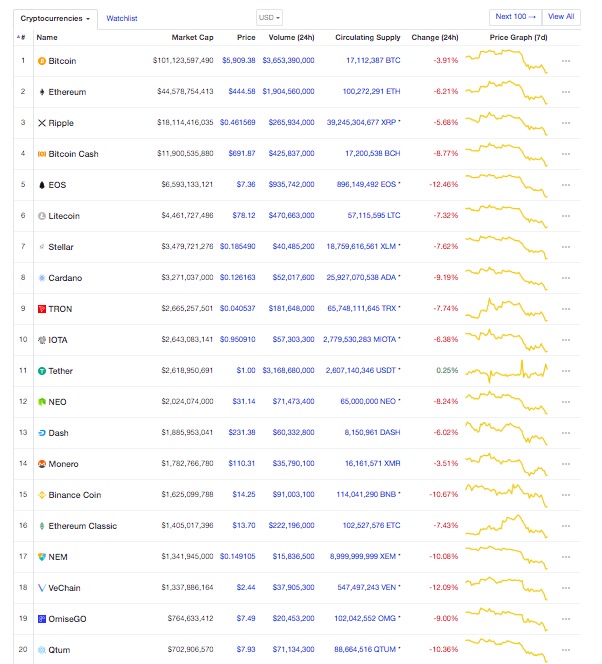This screenshot has height=664, width=602.
Task: Open the more-options dots for Bitcoin row
Action: 566,61
